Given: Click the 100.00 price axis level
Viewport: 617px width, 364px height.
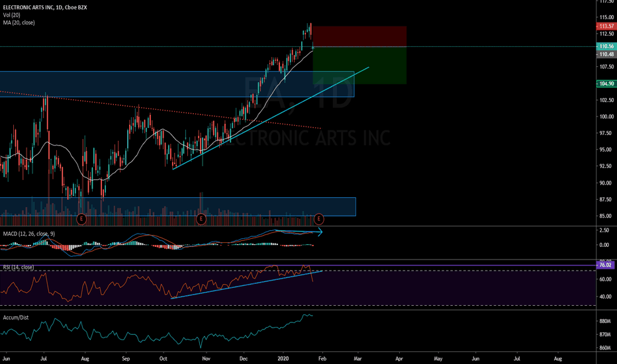Looking at the screenshot, I should point(606,116).
